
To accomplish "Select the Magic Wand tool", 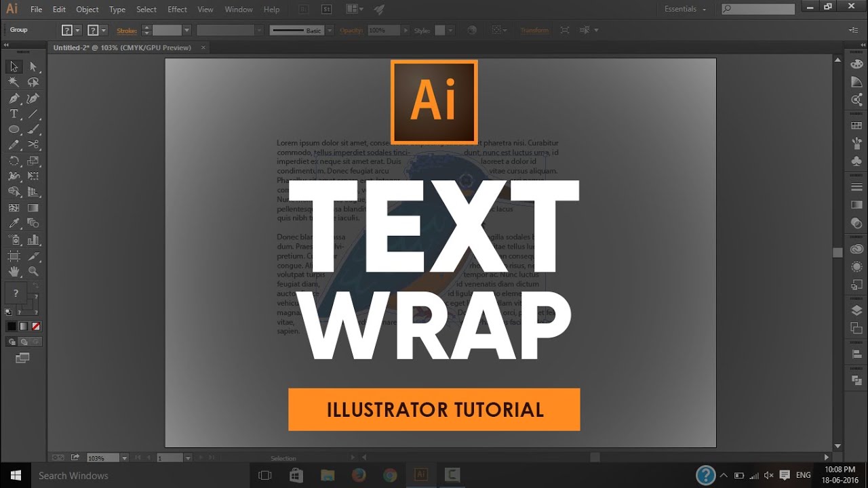I will click(14, 82).
